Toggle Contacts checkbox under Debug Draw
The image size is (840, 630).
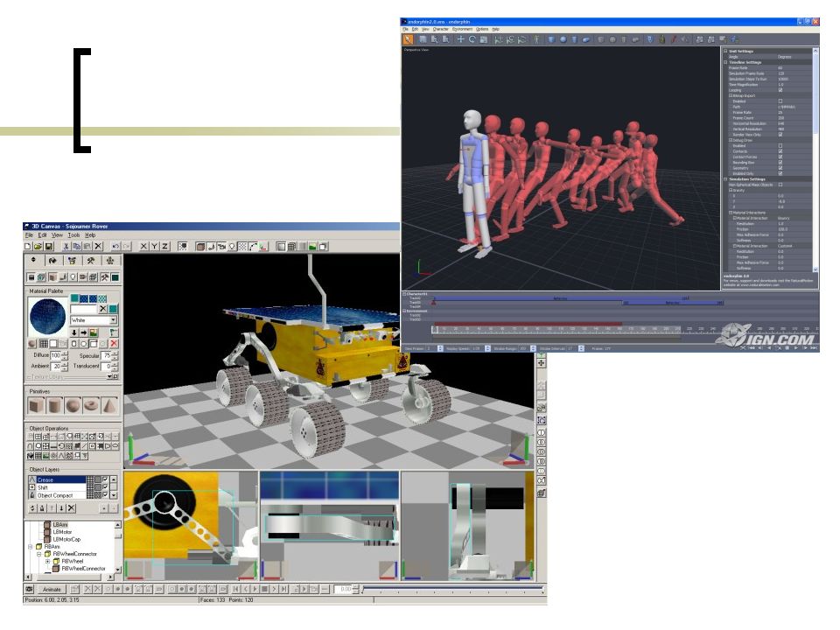tap(780, 151)
